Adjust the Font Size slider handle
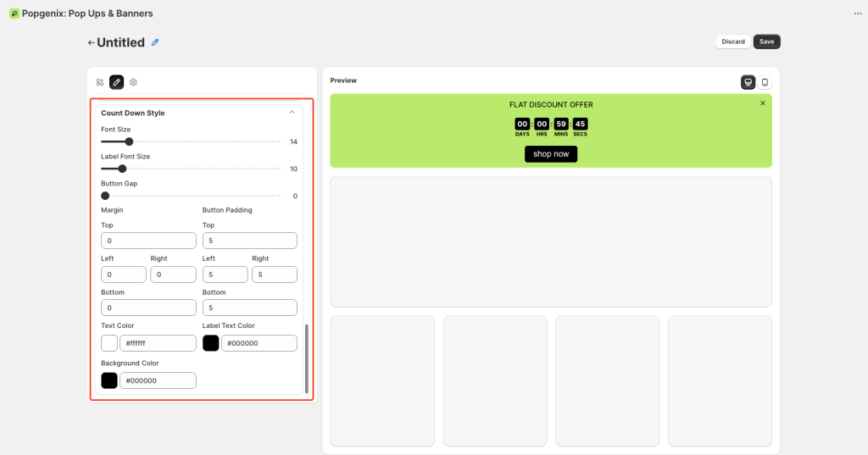The height and width of the screenshot is (455, 868). tap(129, 141)
